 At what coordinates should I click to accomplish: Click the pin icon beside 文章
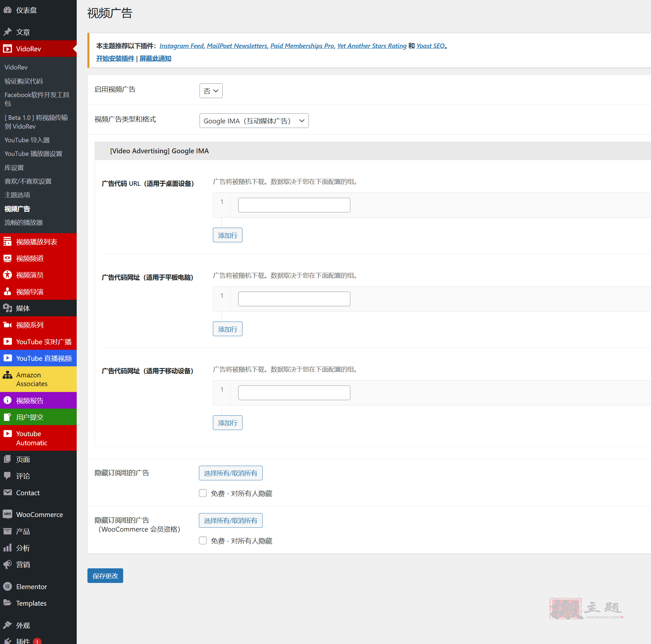7,32
